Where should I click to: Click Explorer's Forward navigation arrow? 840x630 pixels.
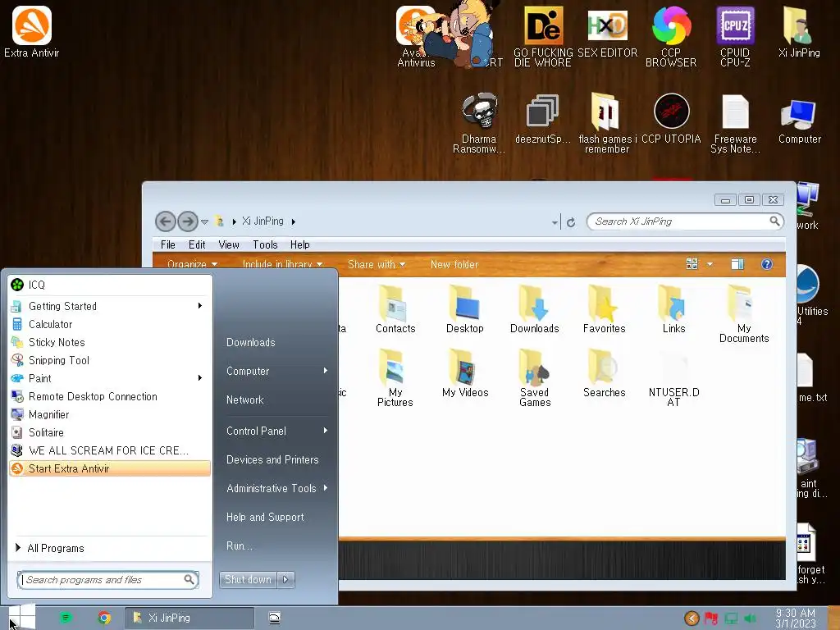(188, 221)
